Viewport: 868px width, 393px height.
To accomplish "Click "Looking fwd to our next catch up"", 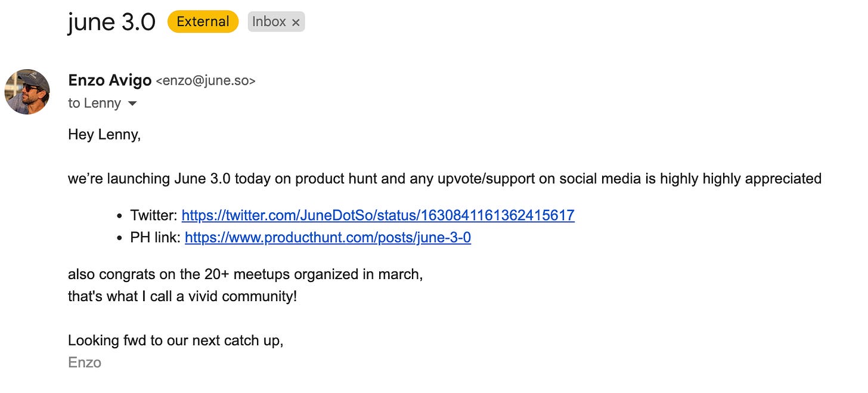I will pyautogui.click(x=175, y=341).
